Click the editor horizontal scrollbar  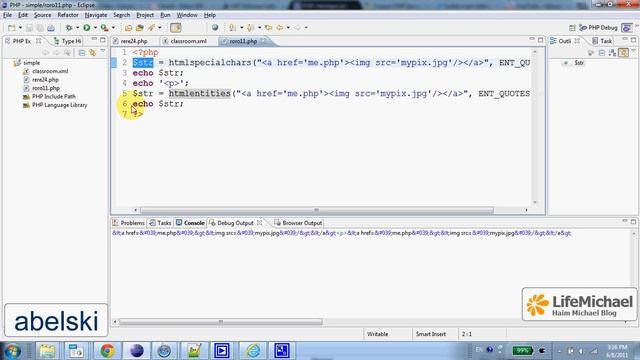(317, 210)
